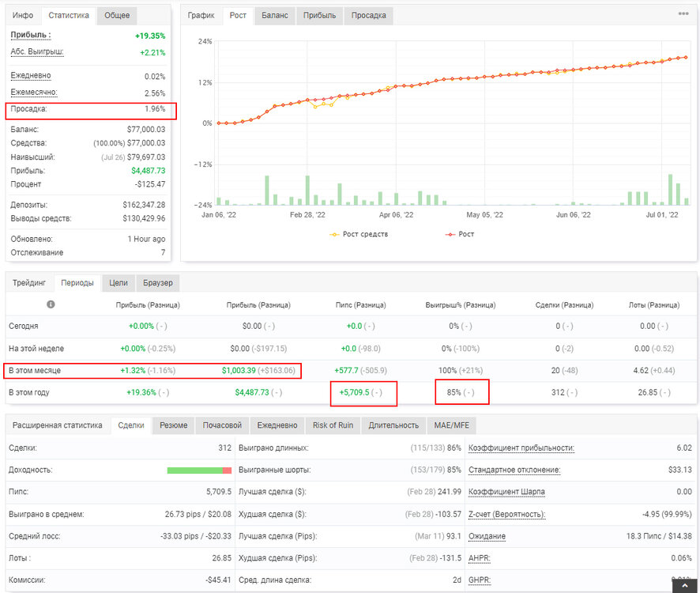
Task: Click the GHPR label link
Action: (480, 580)
